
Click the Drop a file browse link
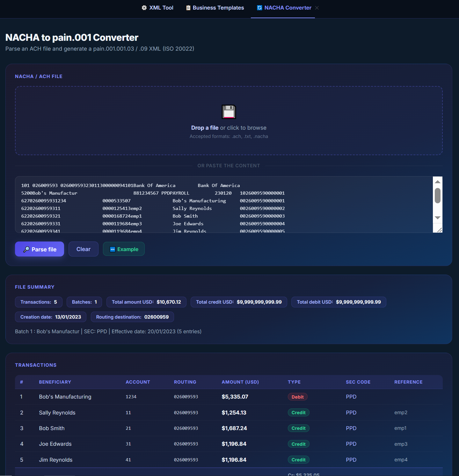pos(205,127)
